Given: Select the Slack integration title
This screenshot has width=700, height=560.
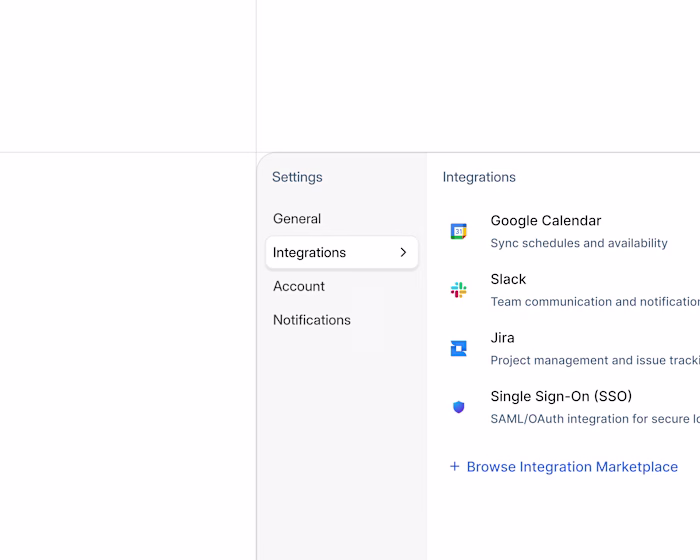Looking at the screenshot, I should click(508, 279).
